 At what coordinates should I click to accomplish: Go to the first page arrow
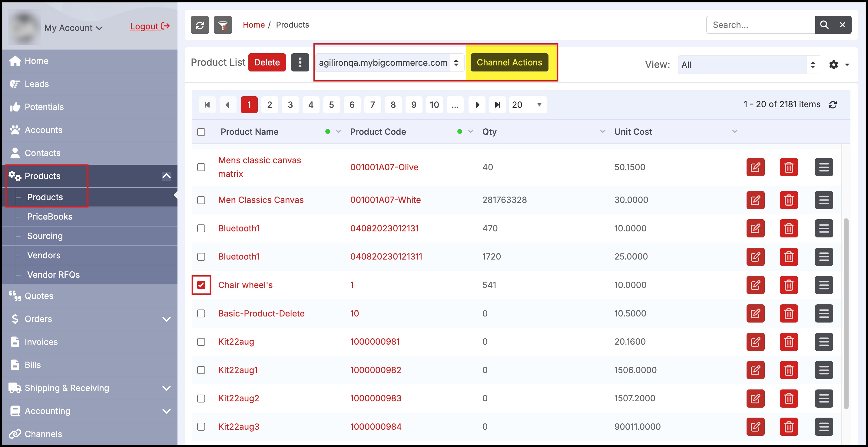click(x=207, y=105)
